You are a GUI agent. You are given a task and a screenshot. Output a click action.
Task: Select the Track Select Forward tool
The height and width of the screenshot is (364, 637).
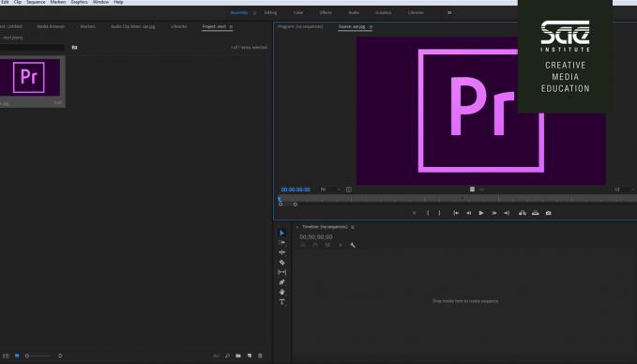[282, 243]
